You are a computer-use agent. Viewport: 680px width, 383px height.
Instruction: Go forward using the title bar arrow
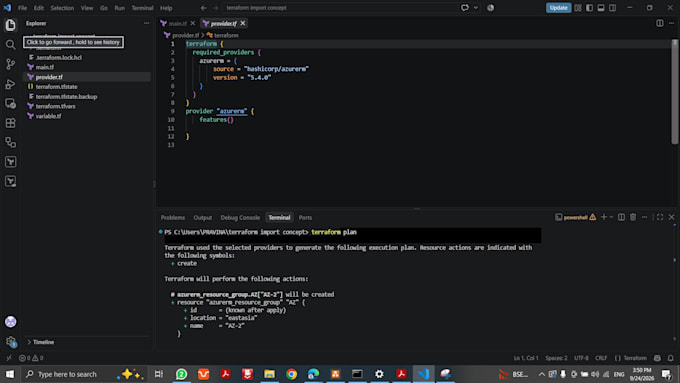click(x=216, y=8)
